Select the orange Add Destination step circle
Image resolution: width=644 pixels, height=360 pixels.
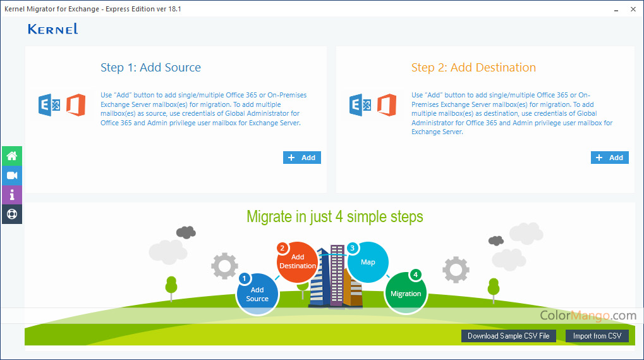(297, 261)
